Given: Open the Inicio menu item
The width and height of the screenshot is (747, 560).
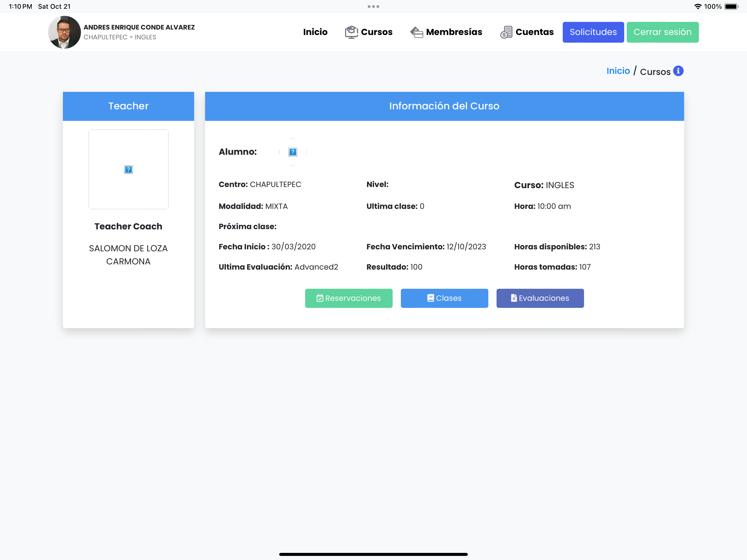Looking at the screenshot, I should coord(315,32).
